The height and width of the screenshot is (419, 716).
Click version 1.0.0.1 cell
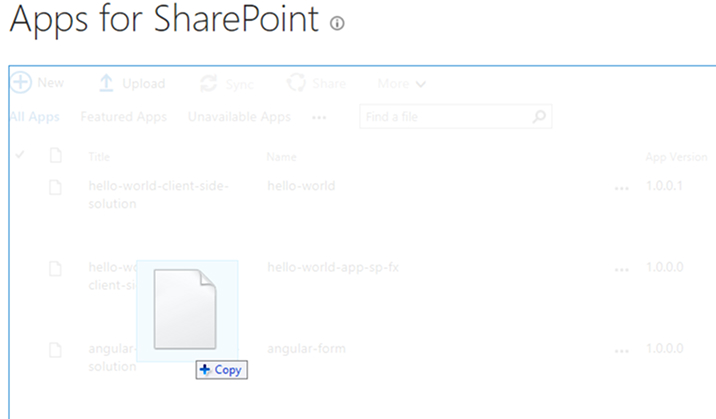coord(664,186)
